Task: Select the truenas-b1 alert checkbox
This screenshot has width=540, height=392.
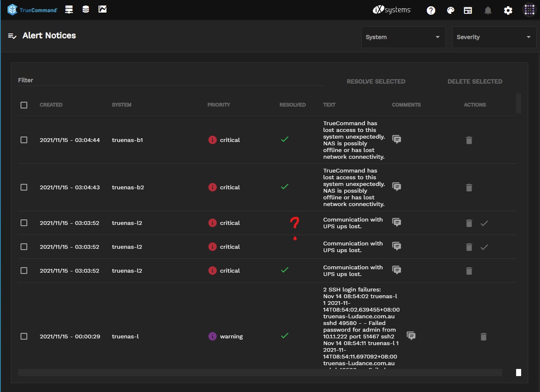Action: [x=24, y=140]
